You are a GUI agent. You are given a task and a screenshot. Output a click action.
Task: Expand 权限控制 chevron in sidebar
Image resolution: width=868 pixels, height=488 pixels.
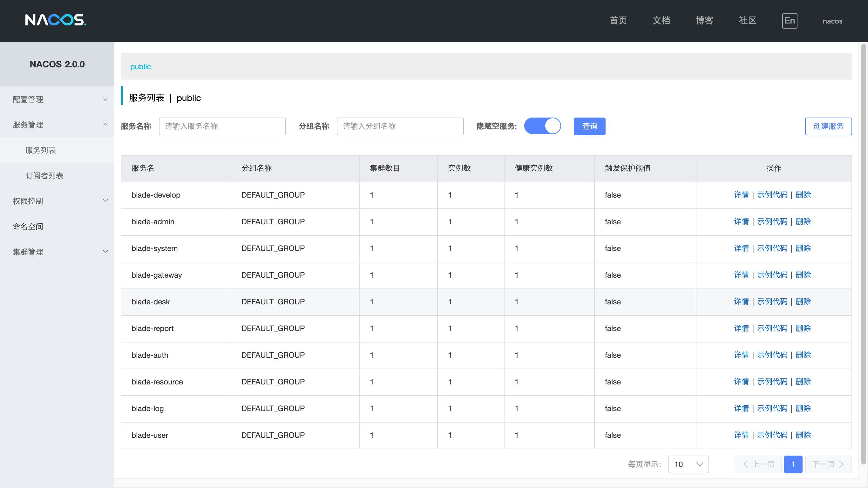(105, 201)
